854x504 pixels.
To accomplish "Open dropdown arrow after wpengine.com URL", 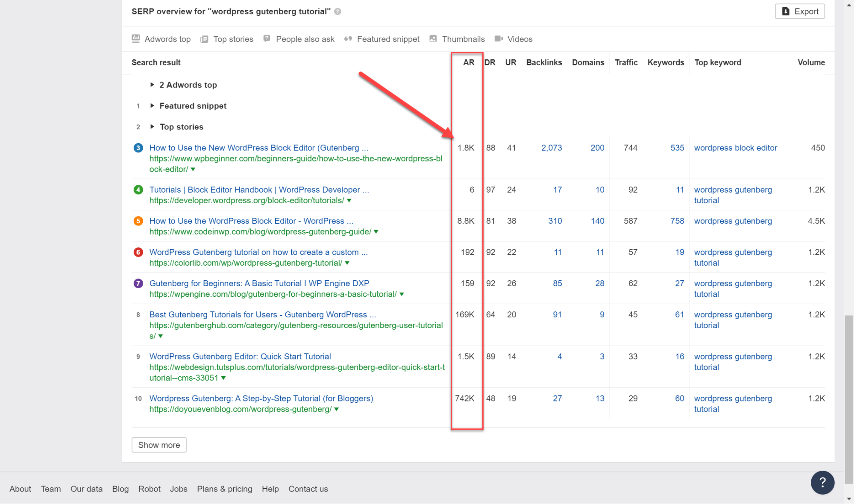I will (x=402, y=294).
